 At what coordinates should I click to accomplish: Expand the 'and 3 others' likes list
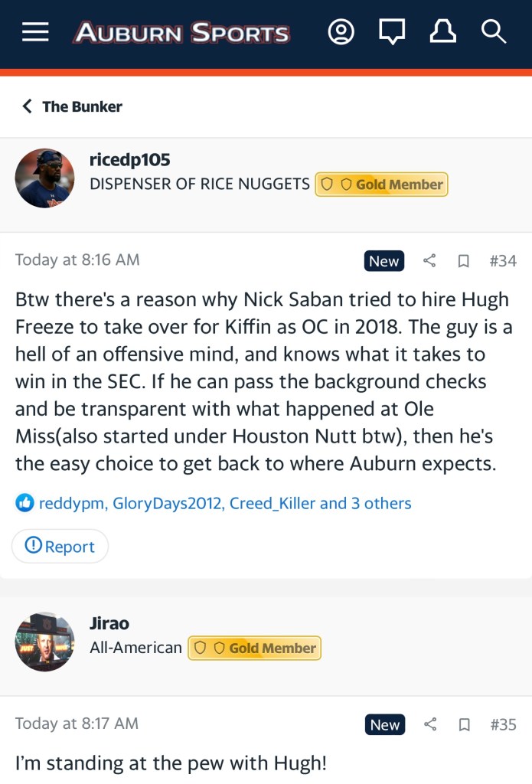pos(365,503)
